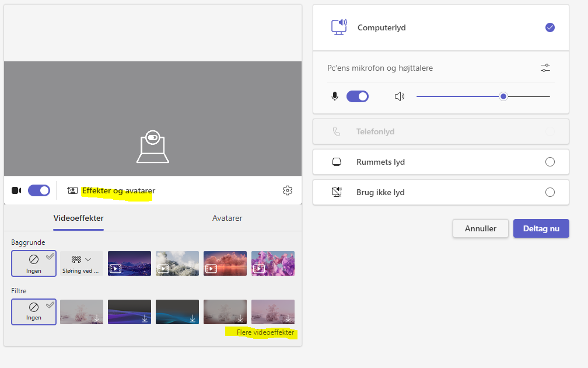Image resolution: width=588 pixels, height=368 pixels.
Task: Choose the Brug ikke lyd radio option
Action: pyautogui.click(x=549, y=193)
